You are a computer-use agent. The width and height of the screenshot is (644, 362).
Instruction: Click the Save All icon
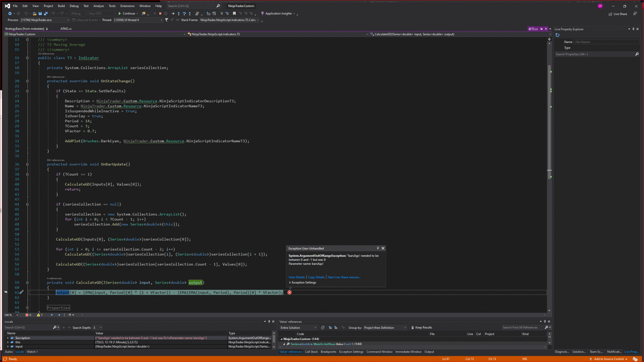click(46, 13)
